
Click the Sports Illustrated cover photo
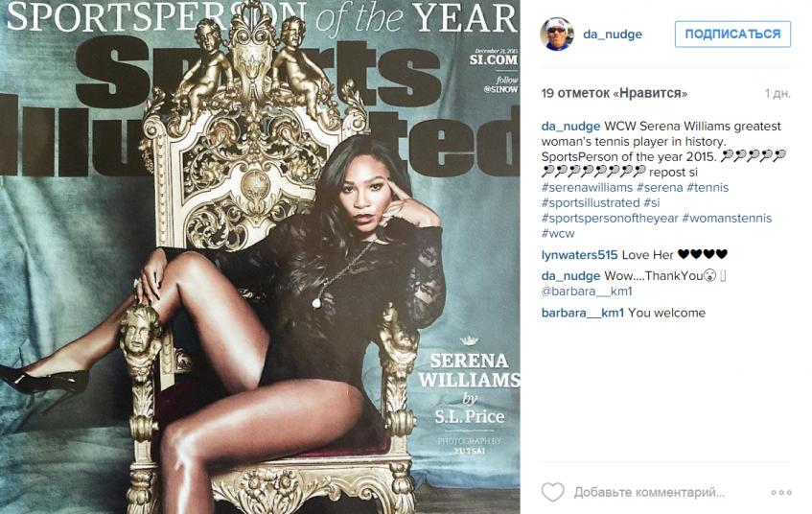[260, 257]
